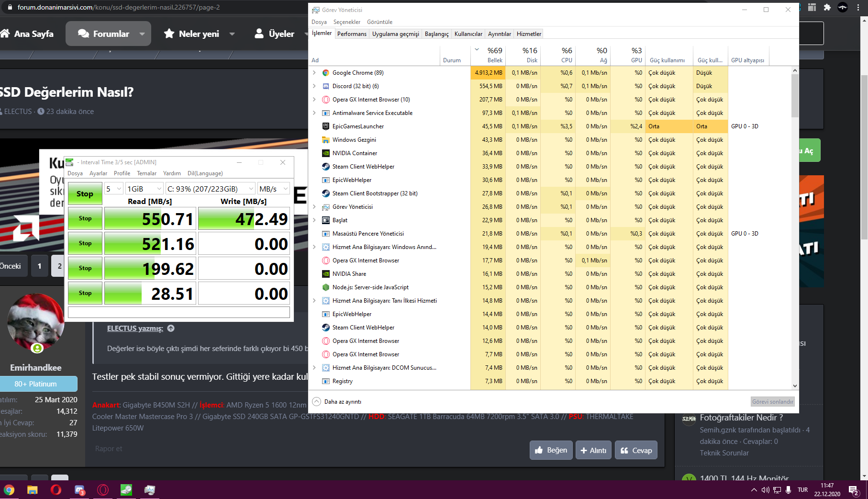Sort processes by the Bellek column header

pos(489,55)
